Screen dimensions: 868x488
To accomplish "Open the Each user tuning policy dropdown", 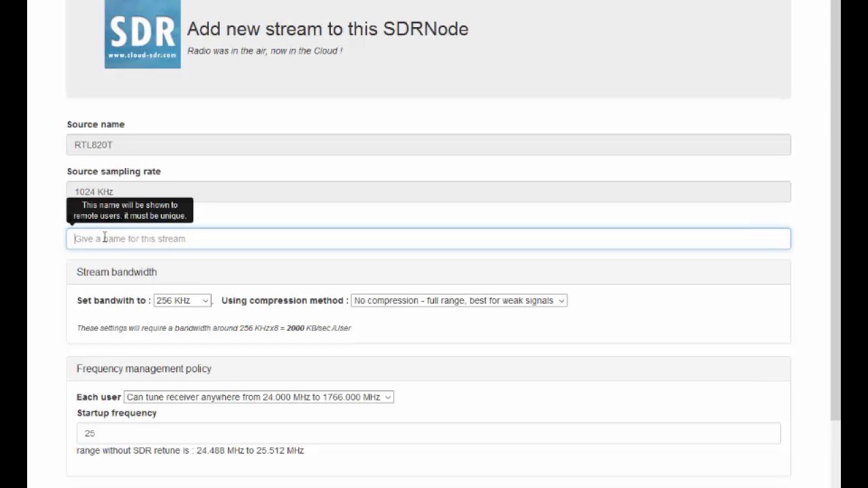I will tap(258, 397).
